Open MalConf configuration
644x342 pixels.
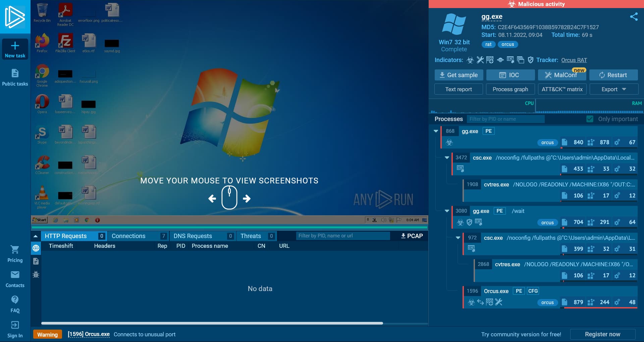tap(562, 75)
